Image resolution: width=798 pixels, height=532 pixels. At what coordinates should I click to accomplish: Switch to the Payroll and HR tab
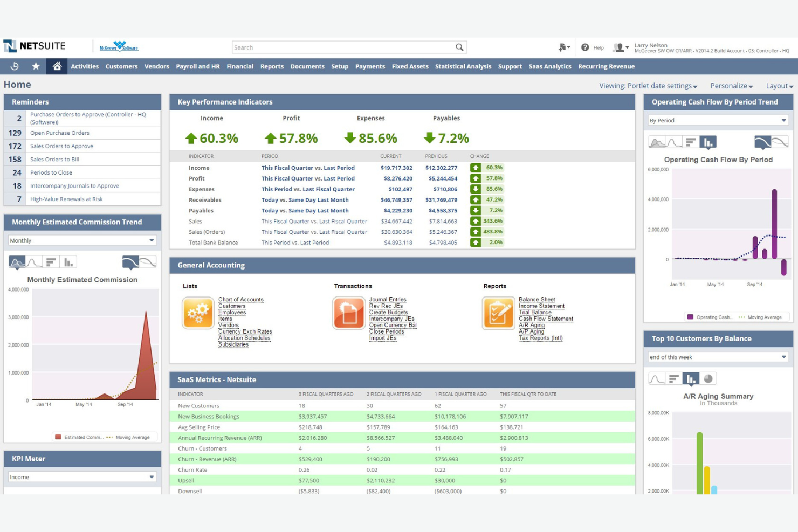tap(197, 66)
